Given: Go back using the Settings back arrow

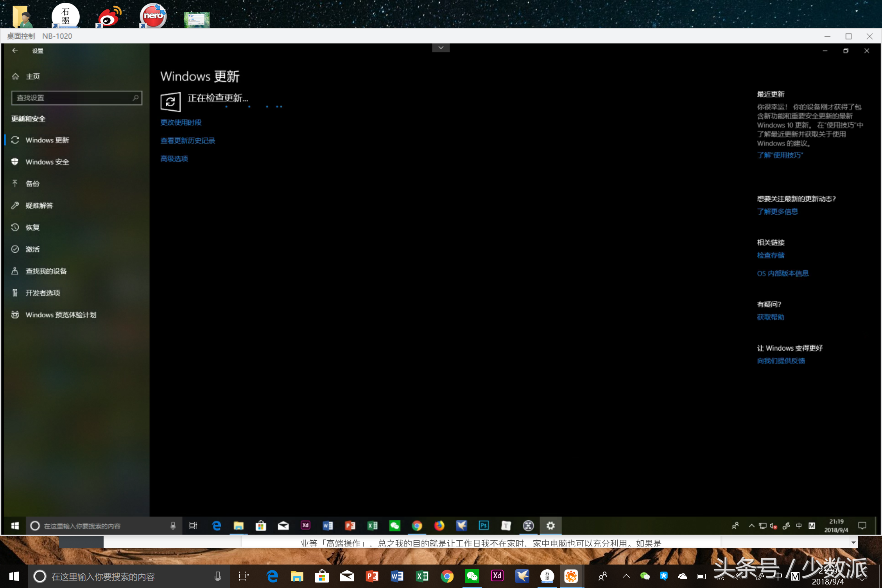Looking at the screenshot, I should tap(15, 51).
